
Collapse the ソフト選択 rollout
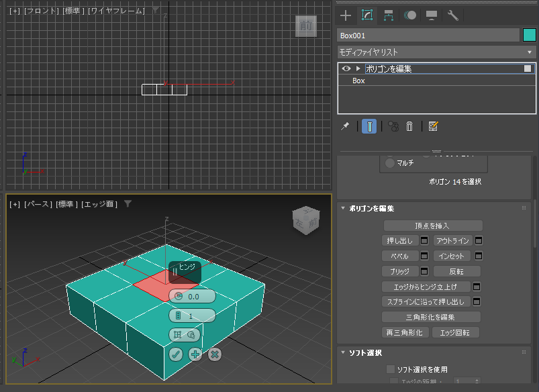point(343,352)
